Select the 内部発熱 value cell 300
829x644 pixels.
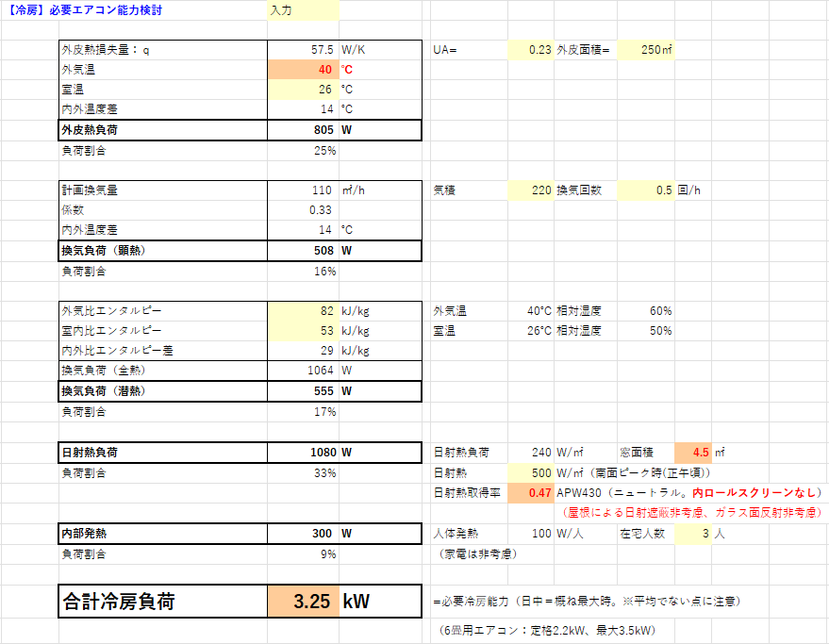tap(303, 534)
